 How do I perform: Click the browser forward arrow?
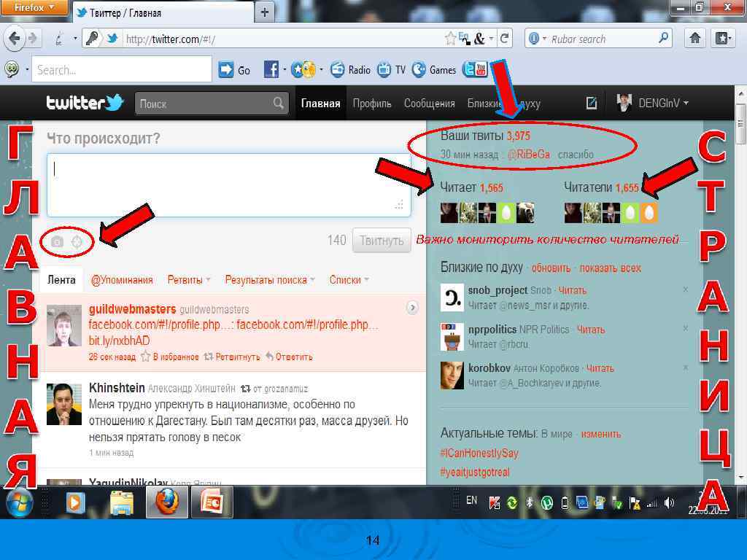pos(32,39)
